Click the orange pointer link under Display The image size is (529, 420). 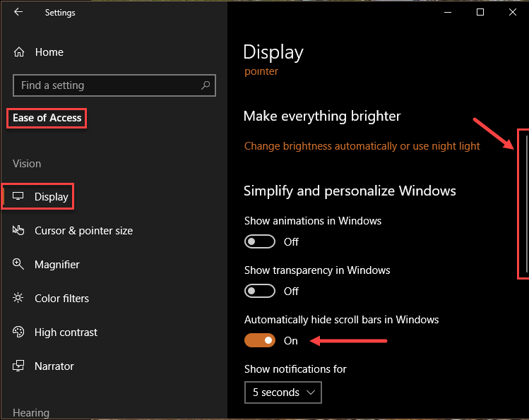(x=261, y=71)
